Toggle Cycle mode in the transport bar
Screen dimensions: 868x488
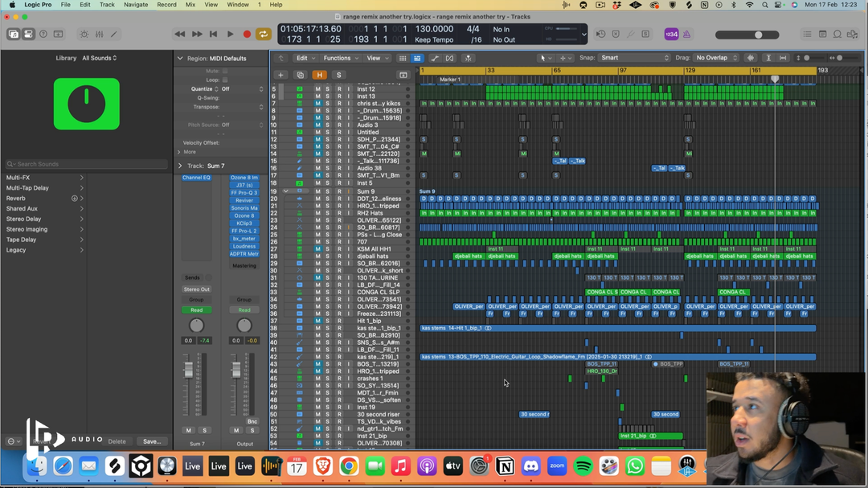pyautogui.click(x=263, y=35)
